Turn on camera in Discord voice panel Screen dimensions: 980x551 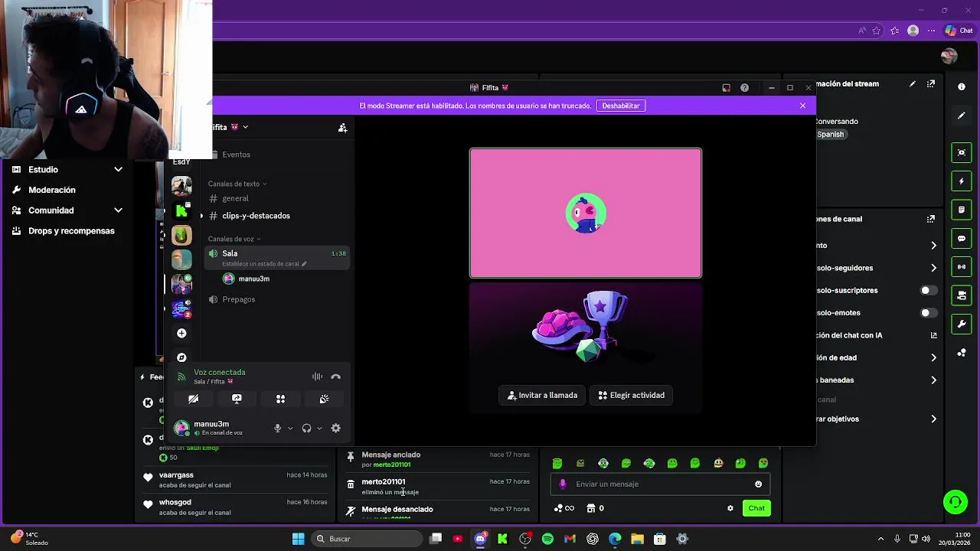193,399
